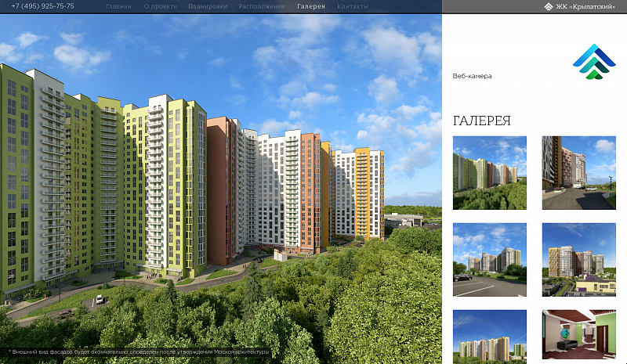Click the facade disclaimer text mentioning Москомархитектуры
627x364 pixels.
point(140,352)
